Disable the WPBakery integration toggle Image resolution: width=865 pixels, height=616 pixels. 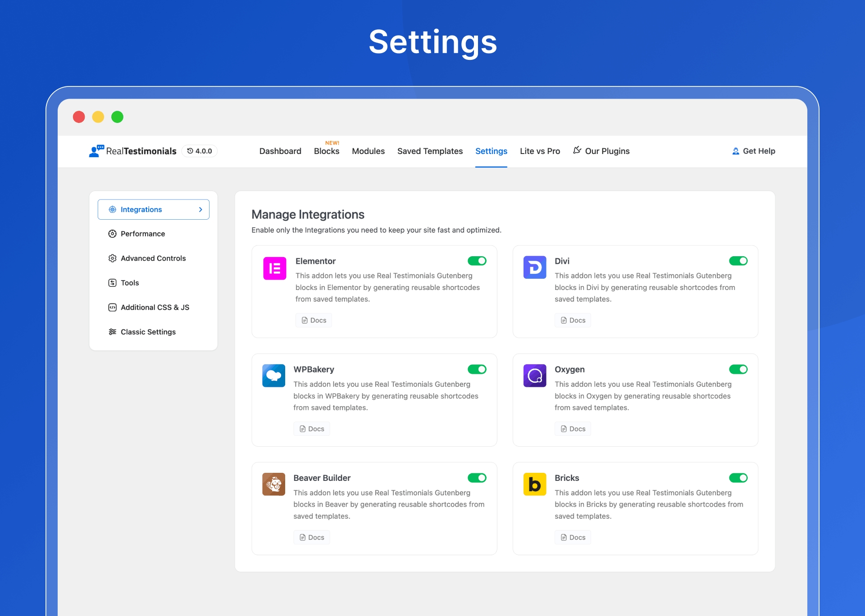477,369
